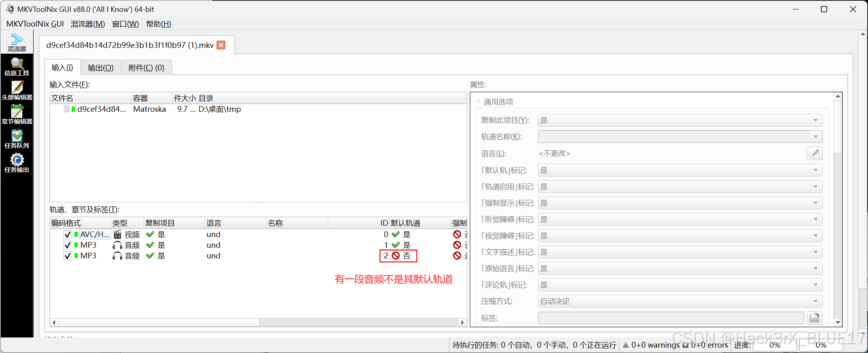
Task: Open the 「文字描述」标记 dropdown
Action: point(680,252)
